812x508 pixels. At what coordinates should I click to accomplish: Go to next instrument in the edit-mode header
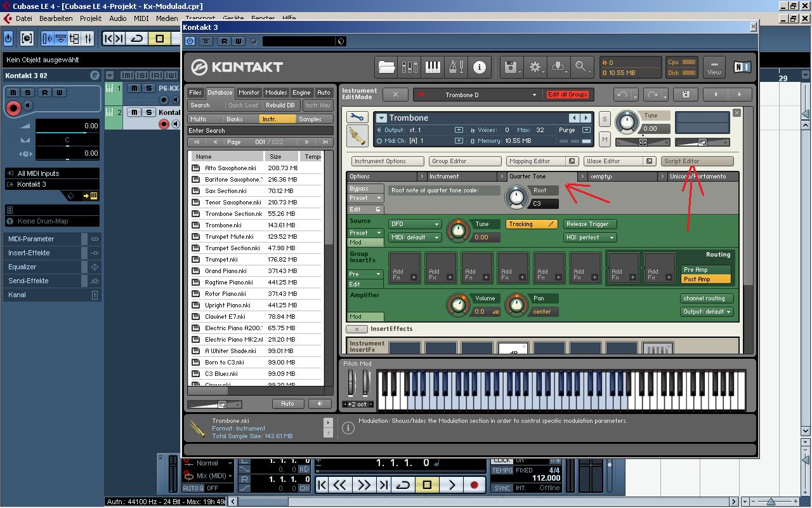(x=739, y=95)
